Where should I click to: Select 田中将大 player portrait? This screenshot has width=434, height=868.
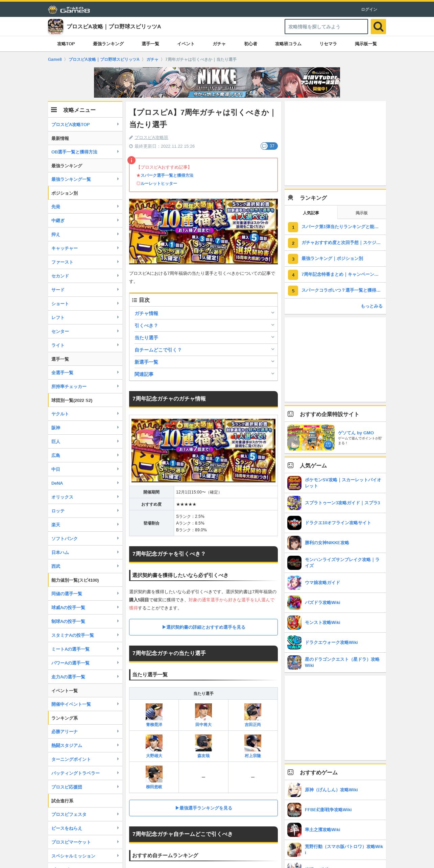click(203, 712)
